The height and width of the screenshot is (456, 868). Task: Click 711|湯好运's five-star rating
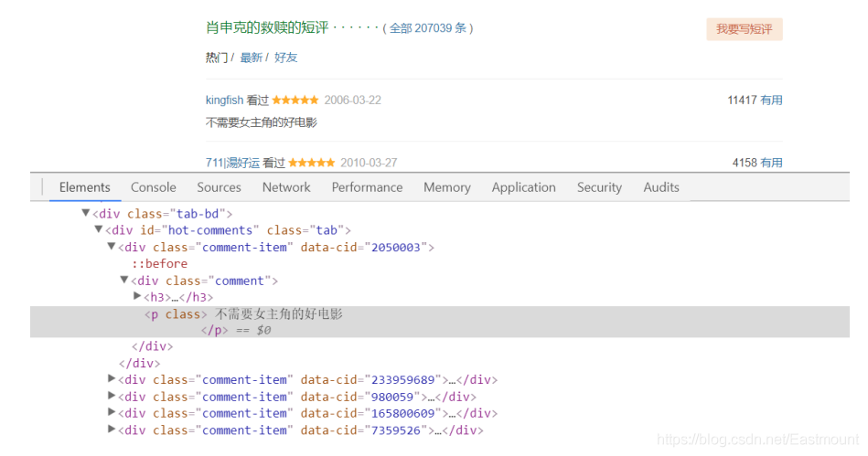pyautogui.click(x=311, y=163)
